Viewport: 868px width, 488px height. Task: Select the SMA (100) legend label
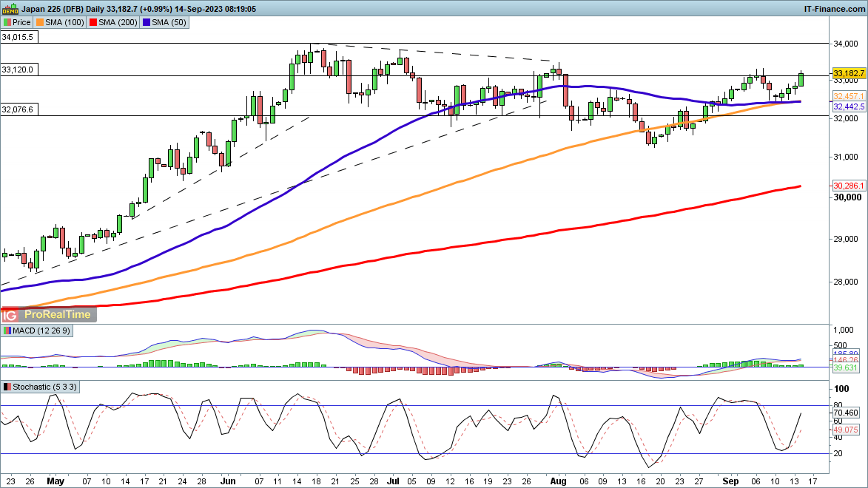(65, 22)
